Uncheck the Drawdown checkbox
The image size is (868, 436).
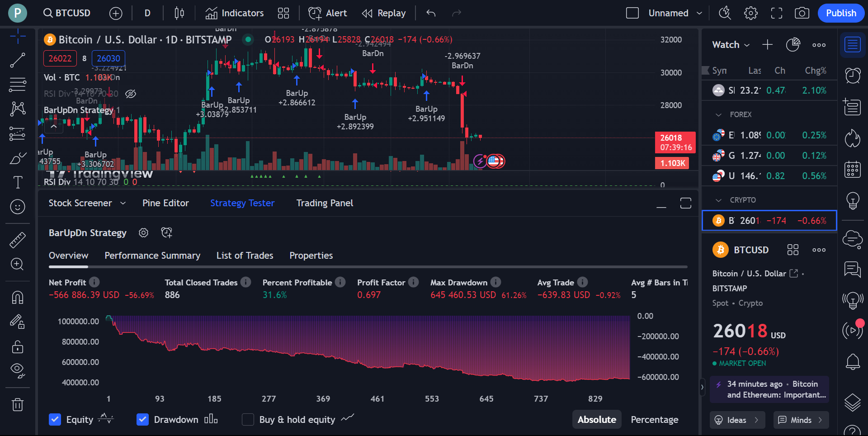[x=143, y=420]
